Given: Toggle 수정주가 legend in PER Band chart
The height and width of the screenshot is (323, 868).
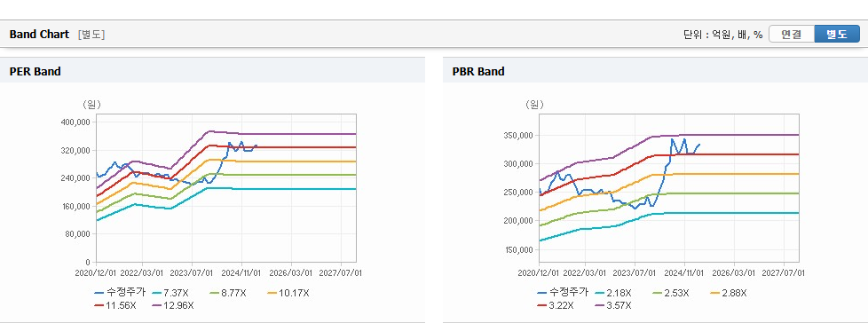Looking at the screenshot, I should 120,293.
